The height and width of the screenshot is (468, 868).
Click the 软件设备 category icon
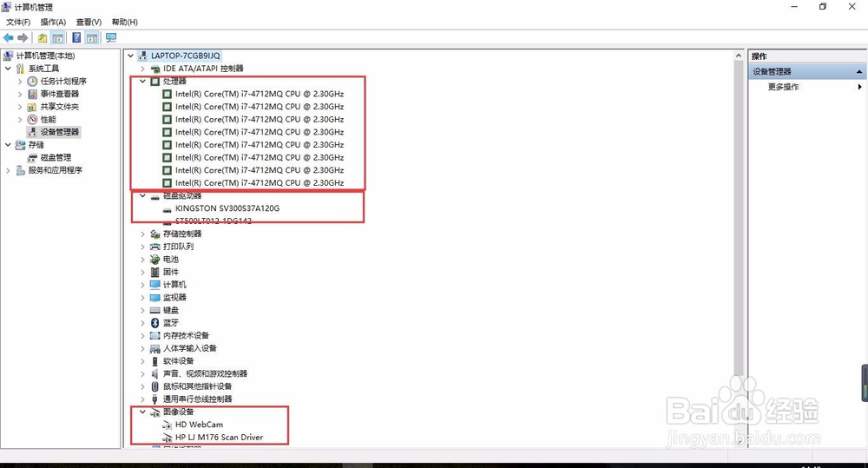click(x=155, y=361)
